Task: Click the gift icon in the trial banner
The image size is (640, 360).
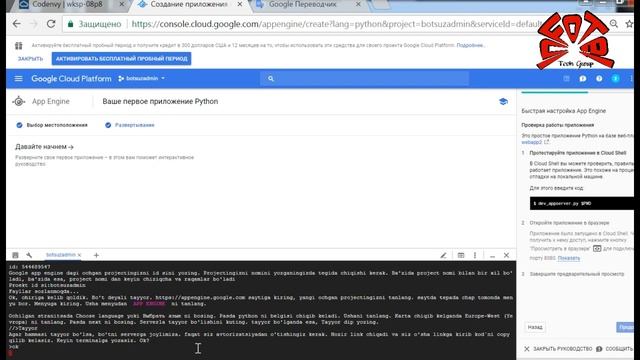Action: pos(19,46)
